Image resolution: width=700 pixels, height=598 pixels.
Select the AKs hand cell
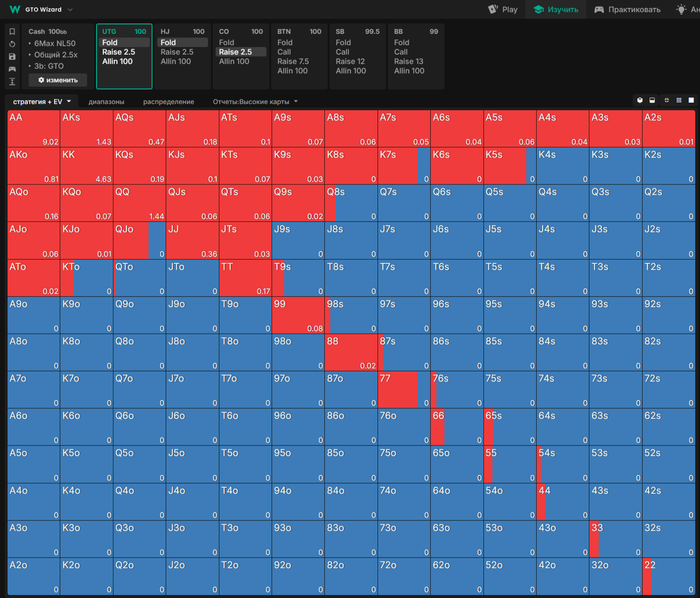click(x=87, y=129)
